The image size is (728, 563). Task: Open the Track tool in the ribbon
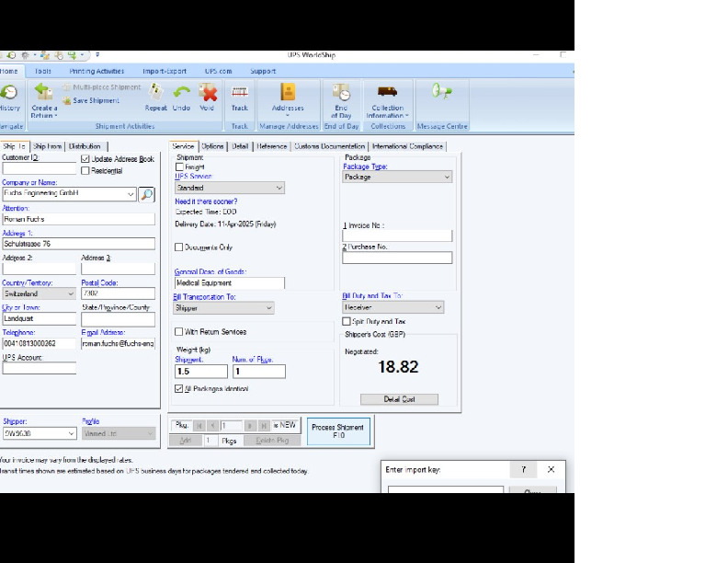240,92
